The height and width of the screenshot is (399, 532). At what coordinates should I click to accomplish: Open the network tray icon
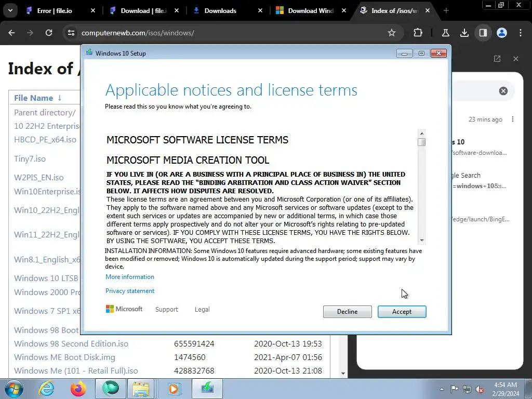[467, 389]
